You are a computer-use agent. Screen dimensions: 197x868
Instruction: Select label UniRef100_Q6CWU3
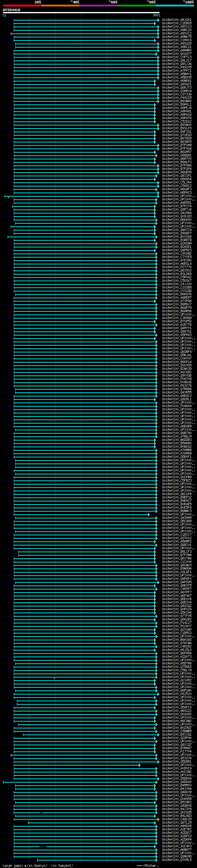point(176,565)
